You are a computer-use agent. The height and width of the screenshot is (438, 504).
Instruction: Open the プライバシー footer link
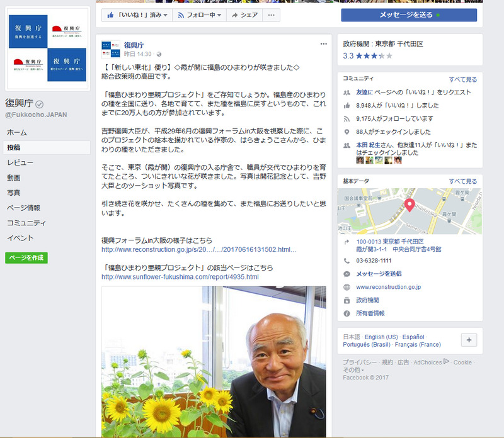(359, 362)
